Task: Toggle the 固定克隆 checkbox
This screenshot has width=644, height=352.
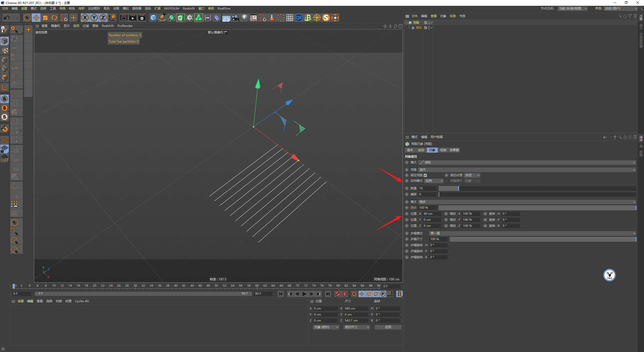Action: (x=425, y=175)
